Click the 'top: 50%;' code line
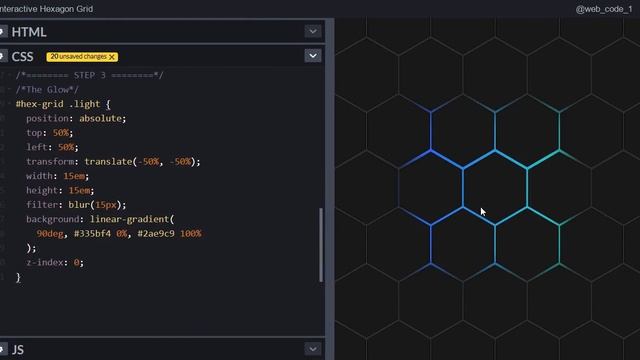Viewport: 640px width, 360px height. point(50,133)
